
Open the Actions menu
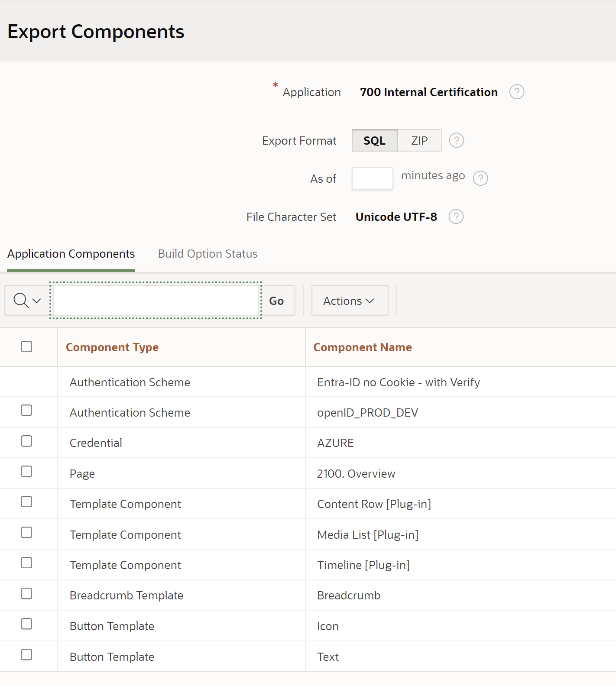(350, 300)
